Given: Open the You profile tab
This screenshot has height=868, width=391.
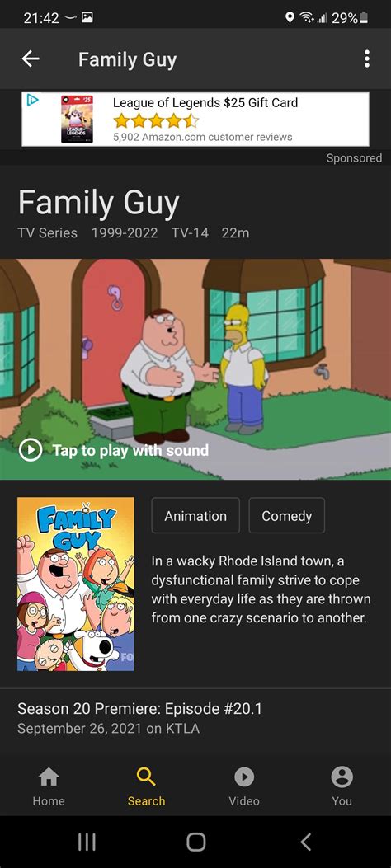Looking at the screenshot, I should coord(342,786).
